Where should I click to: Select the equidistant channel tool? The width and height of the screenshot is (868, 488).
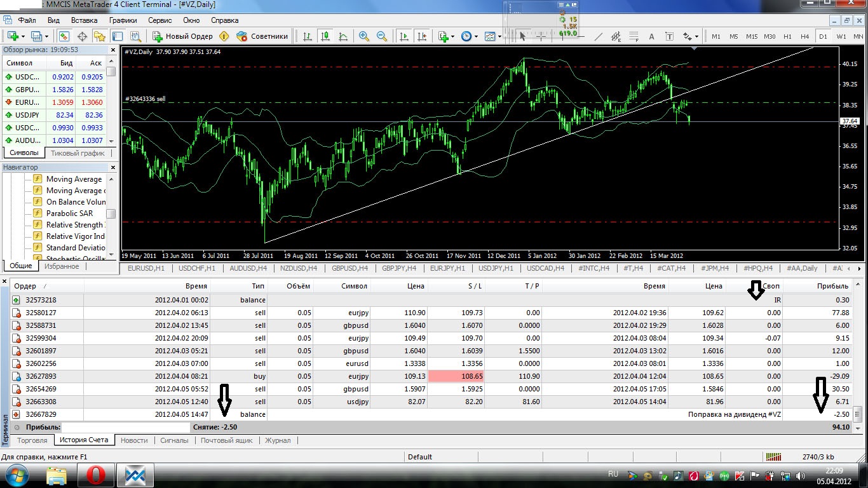[616, 36]
